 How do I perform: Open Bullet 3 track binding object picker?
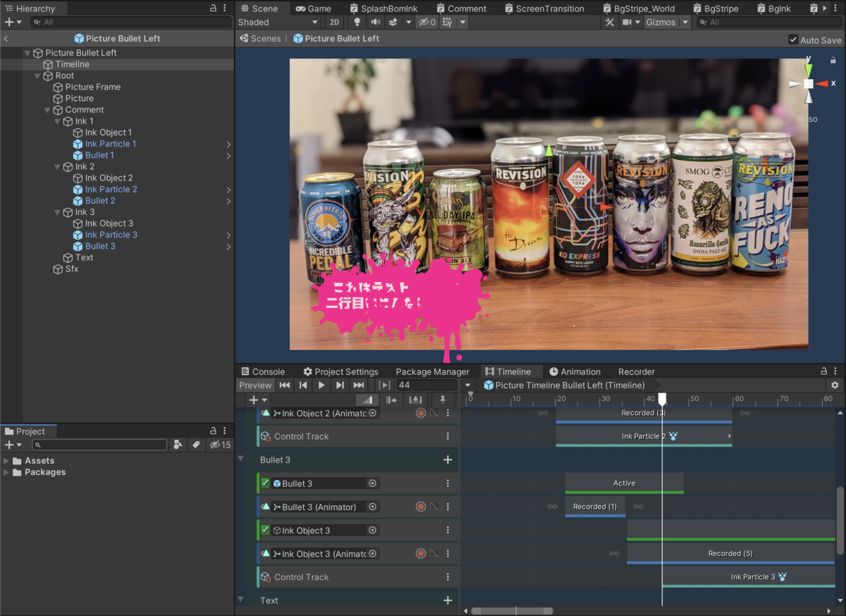373,483
